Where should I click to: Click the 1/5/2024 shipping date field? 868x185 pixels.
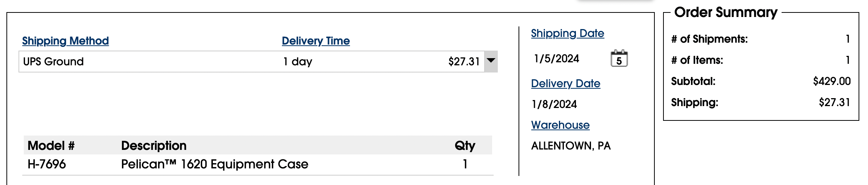point(556,59)
